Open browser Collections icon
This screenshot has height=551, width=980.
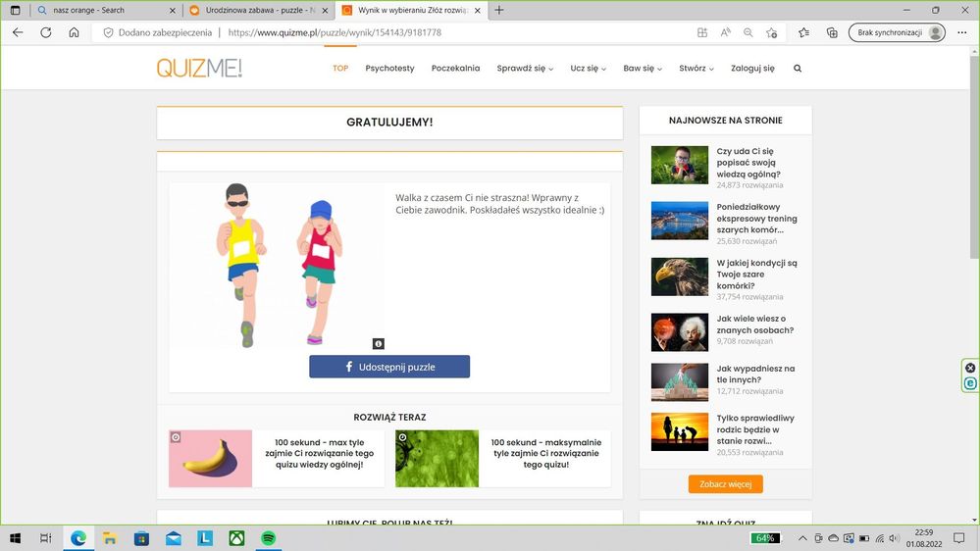832,32
